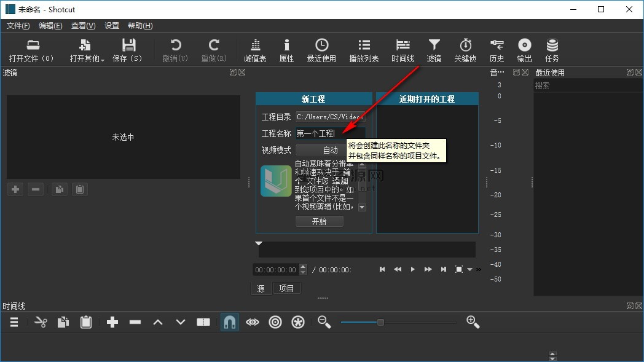Click the Open File (打开文件) toolbar button
The height and width of the screenshot is (362, 644).
(31, 50)
